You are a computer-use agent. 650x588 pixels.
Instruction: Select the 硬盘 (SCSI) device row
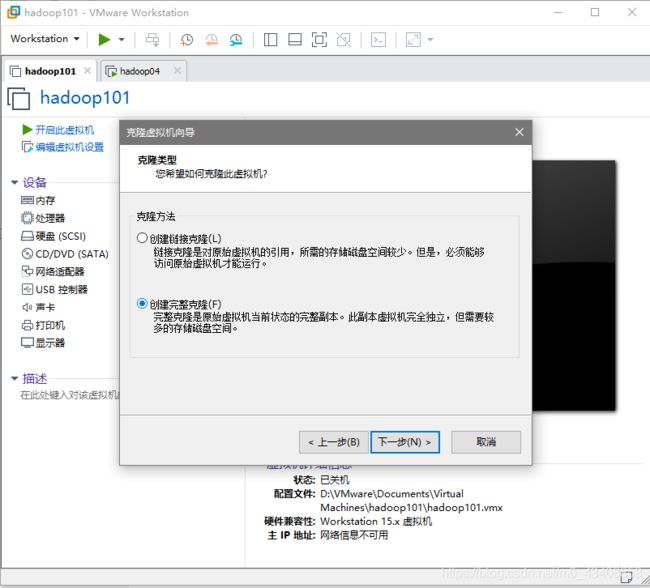click(x=53, y=236)
